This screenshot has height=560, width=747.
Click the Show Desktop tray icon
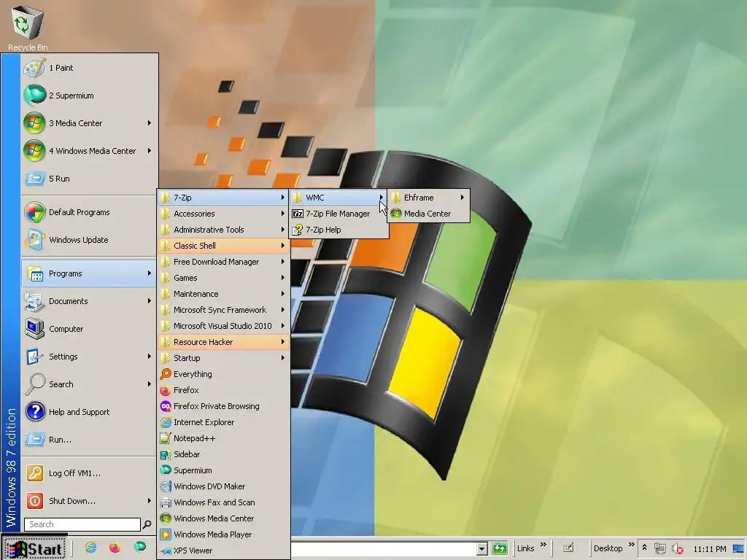pos(738,548)
